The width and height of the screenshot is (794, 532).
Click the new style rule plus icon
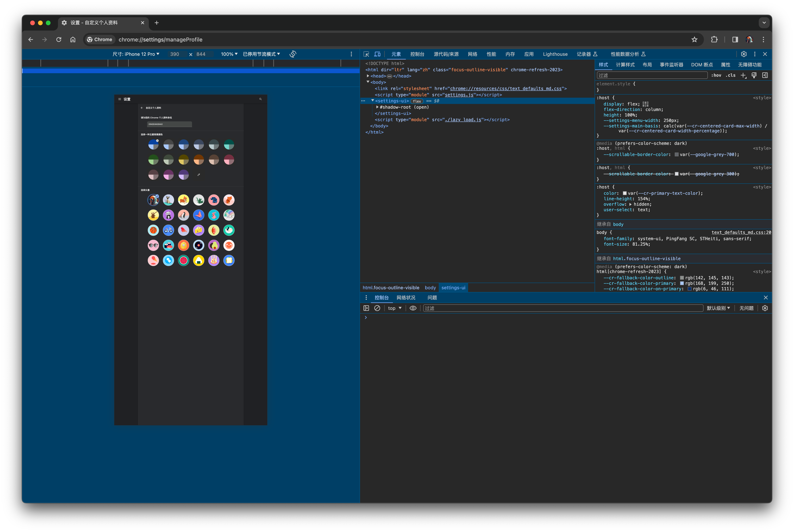click(x=743, y=75)
